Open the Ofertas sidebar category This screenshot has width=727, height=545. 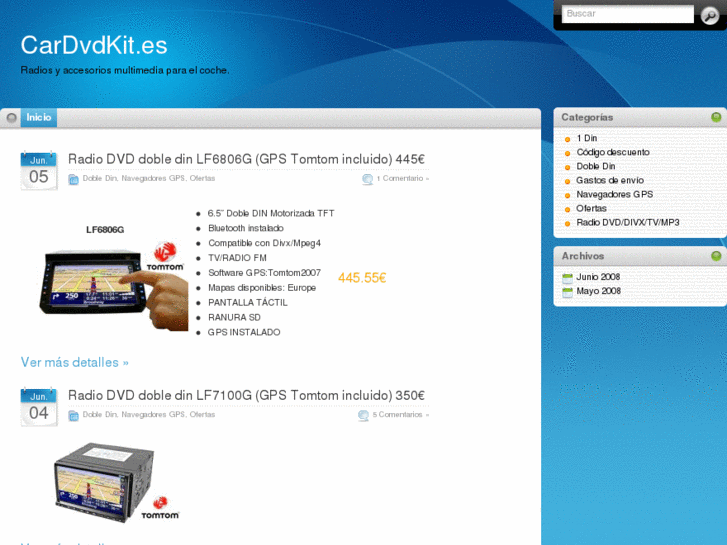[591, 208]
